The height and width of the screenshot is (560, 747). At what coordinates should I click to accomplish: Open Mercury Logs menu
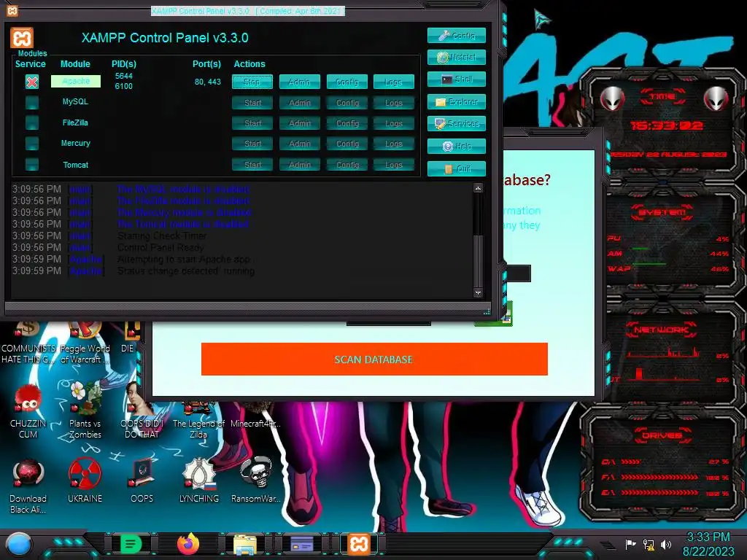pos(393,144)
